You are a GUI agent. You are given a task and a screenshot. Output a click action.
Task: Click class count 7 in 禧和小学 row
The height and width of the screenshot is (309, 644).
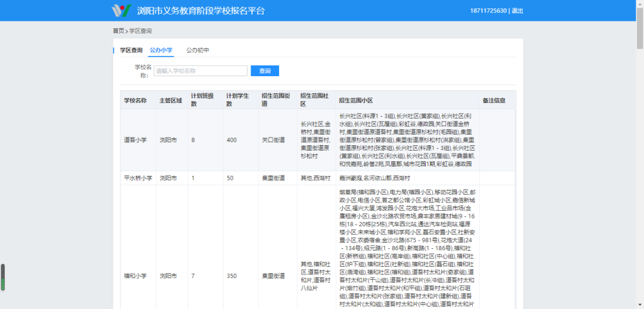tap(193, 276)
